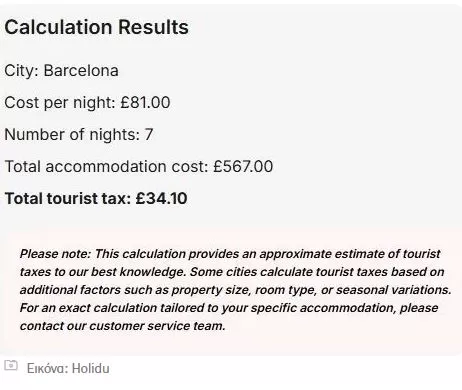Click the bold Total tourist tax £34.10
The image size is (462, 390).
click(x=96, y=199)
